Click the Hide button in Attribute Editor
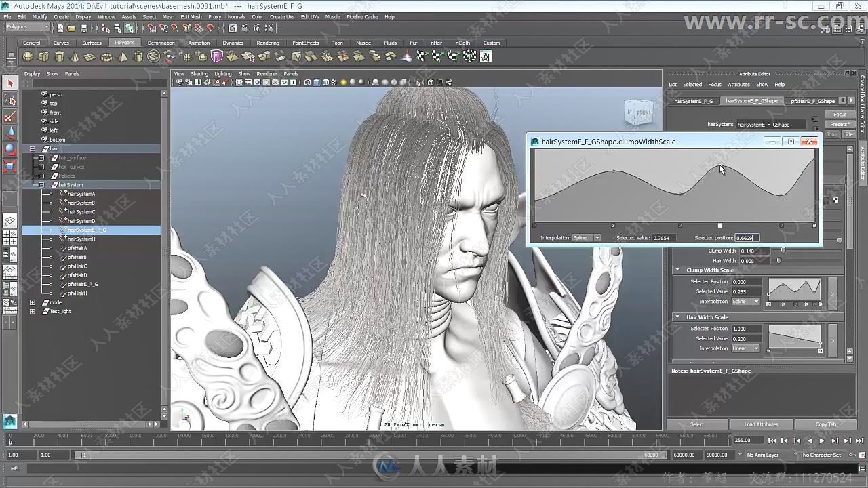Screen dimensions: 868x488 (x=848, y=134)
